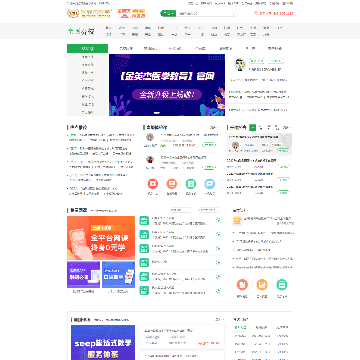Image resolution: width=360 pixels, height=360 pixels.
Task: Click the last green square icon in course list
Action: click(144, 290)
